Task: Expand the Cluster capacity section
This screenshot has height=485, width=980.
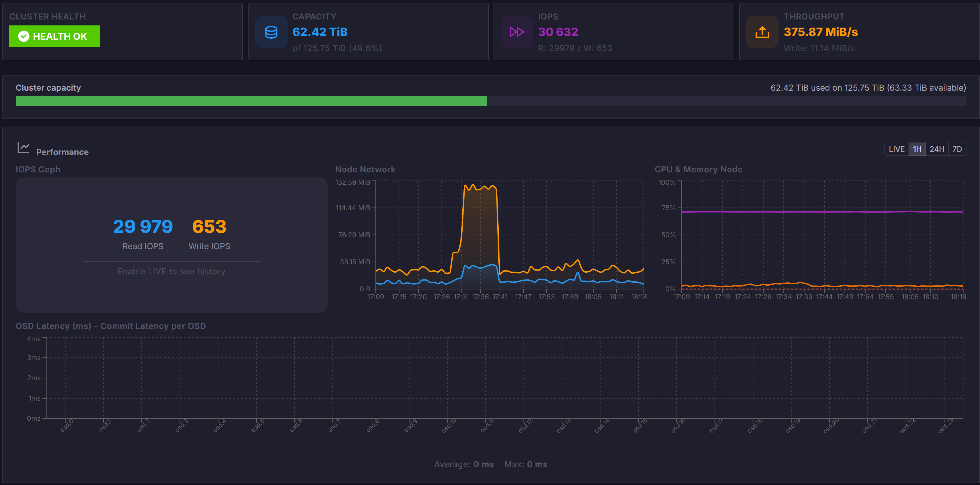Action: [x=48, y=88]
